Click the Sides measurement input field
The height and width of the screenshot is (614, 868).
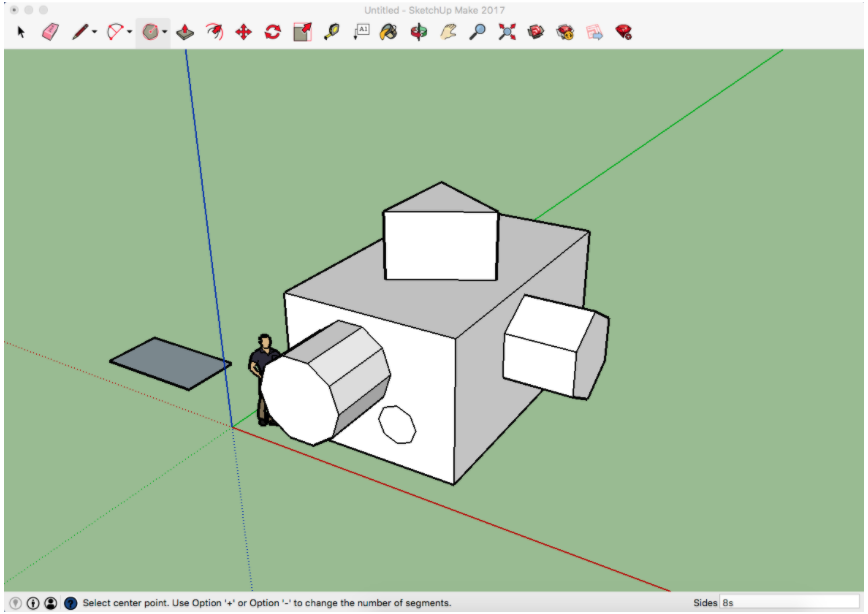point(789,602)
